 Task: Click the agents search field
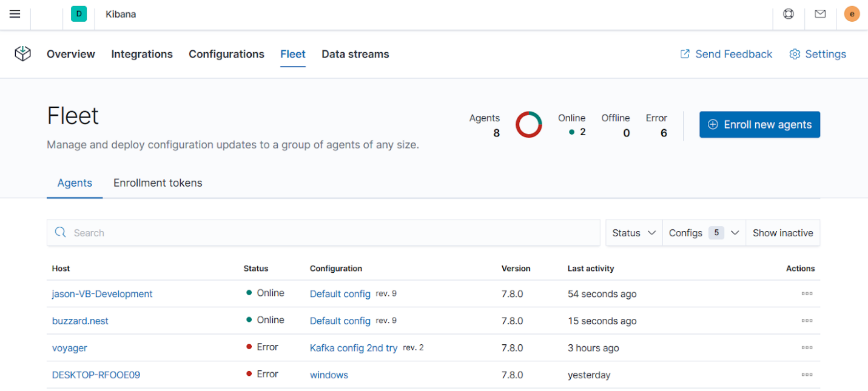[328, 233]
